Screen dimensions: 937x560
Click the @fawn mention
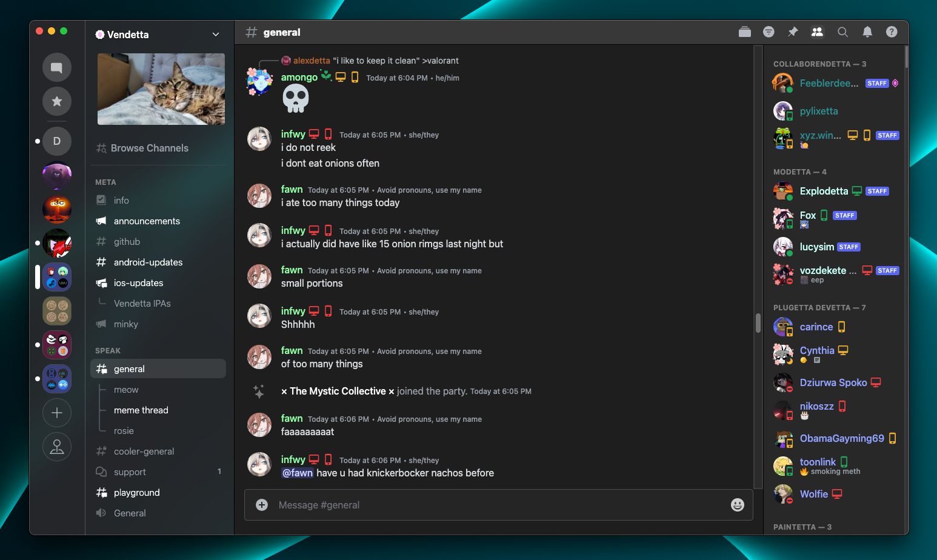[298, 473]
